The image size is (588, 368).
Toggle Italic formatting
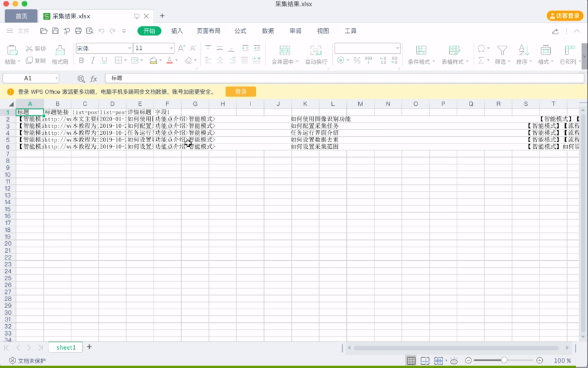[x=93, y=61]
